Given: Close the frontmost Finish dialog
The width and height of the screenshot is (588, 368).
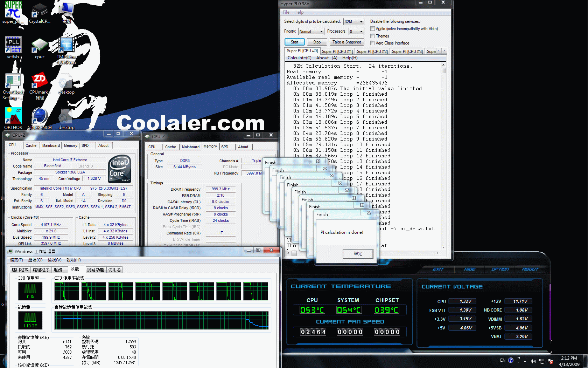Looking at the screenshot, I should [x=369, y=213].
